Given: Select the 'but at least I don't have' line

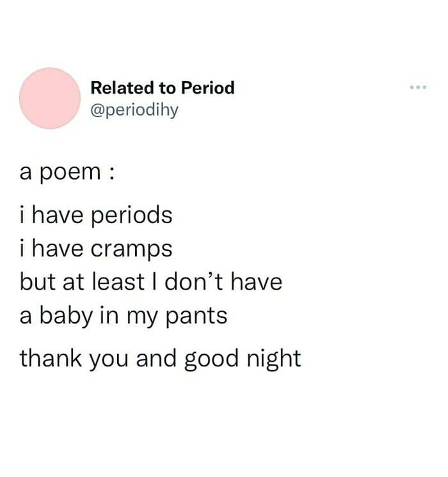Looking at the screenshot, I should (151, 281).
